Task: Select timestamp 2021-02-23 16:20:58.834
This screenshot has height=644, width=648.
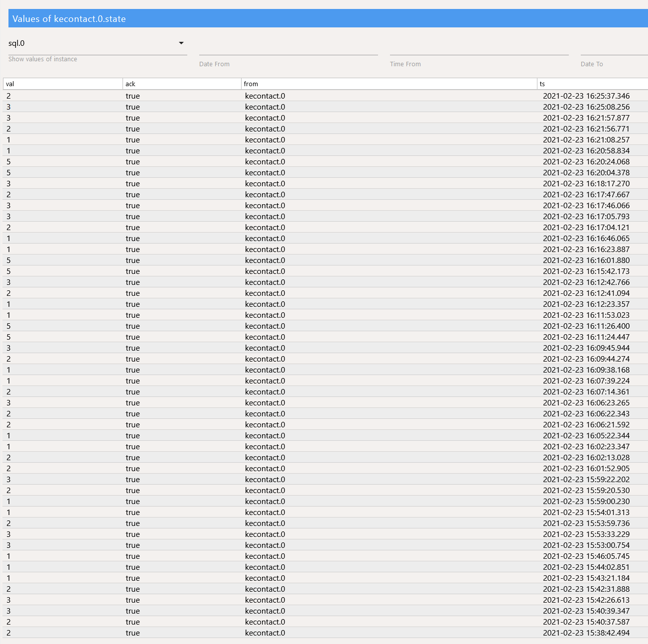Action: click(586, 151)
